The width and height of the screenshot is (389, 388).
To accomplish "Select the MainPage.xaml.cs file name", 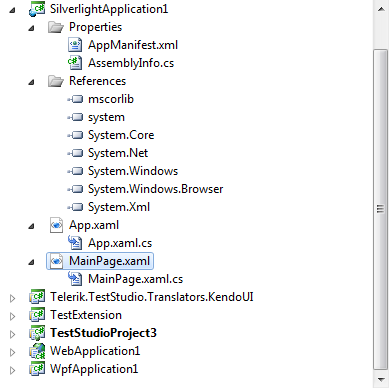I will 135,279.
